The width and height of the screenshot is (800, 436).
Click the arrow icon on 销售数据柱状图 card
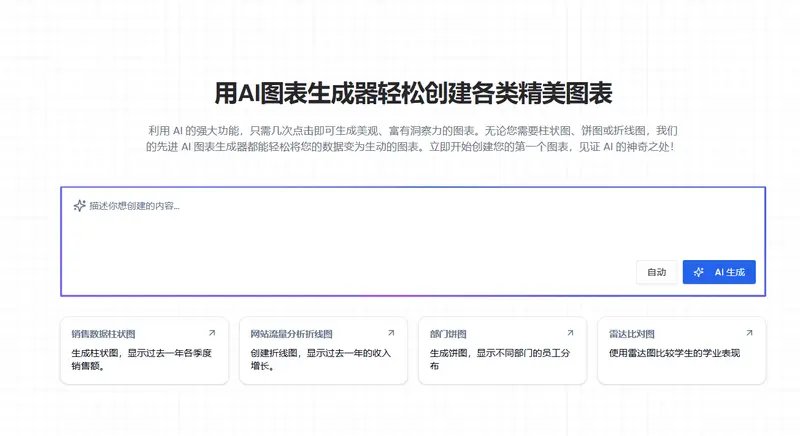(211, 333)
